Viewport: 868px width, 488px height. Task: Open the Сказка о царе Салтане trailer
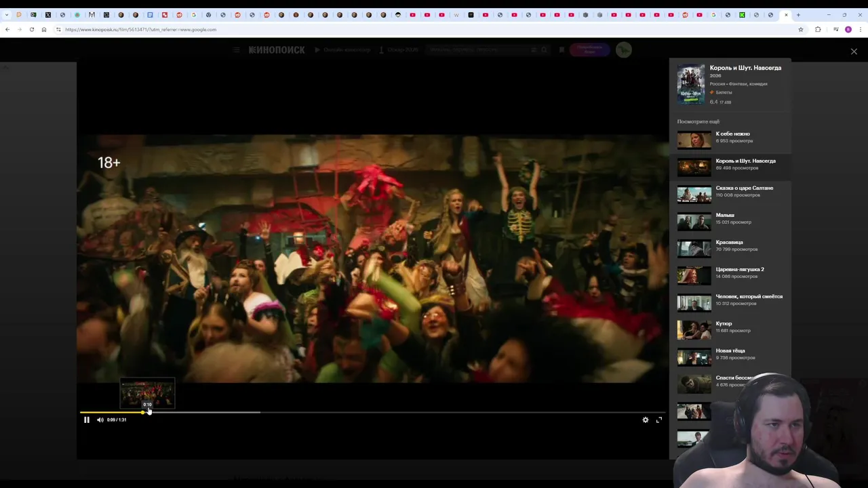[730, 193]
